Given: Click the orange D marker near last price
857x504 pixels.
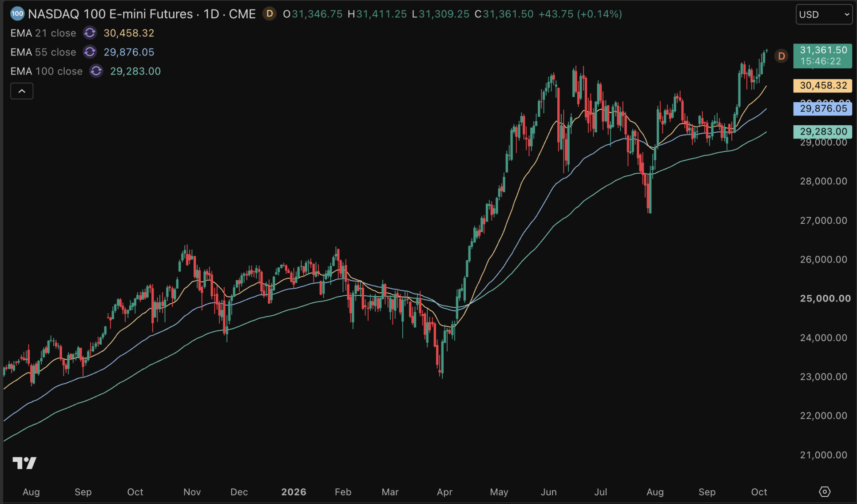Looking at the screenshot, I should click(781, 56).
